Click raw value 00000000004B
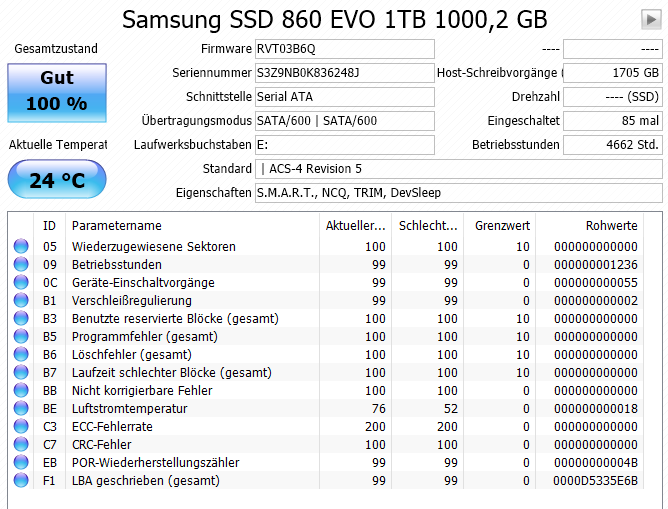 pyautogui.click(x=596, y=463)
